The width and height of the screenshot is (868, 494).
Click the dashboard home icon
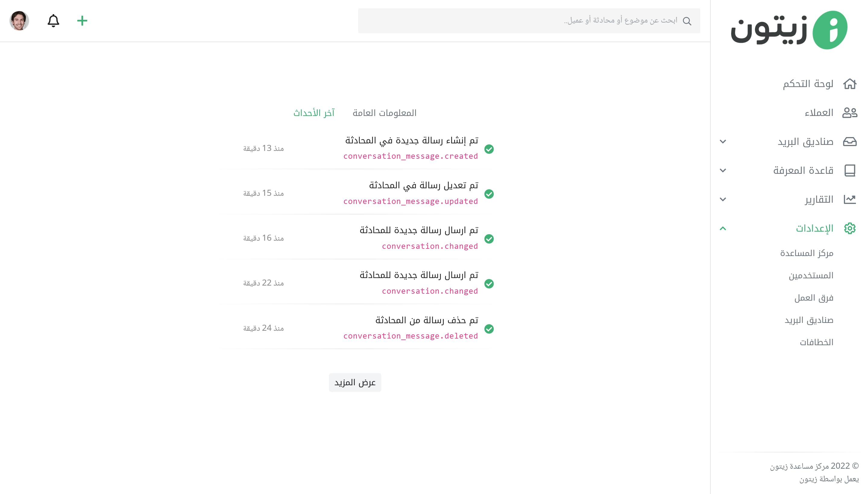pos(849,84)
